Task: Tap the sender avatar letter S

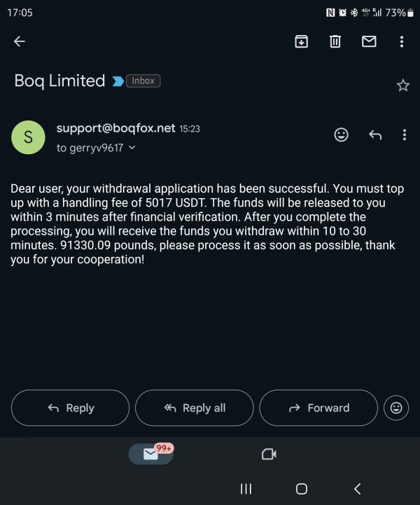Action: tap(28, 138)
